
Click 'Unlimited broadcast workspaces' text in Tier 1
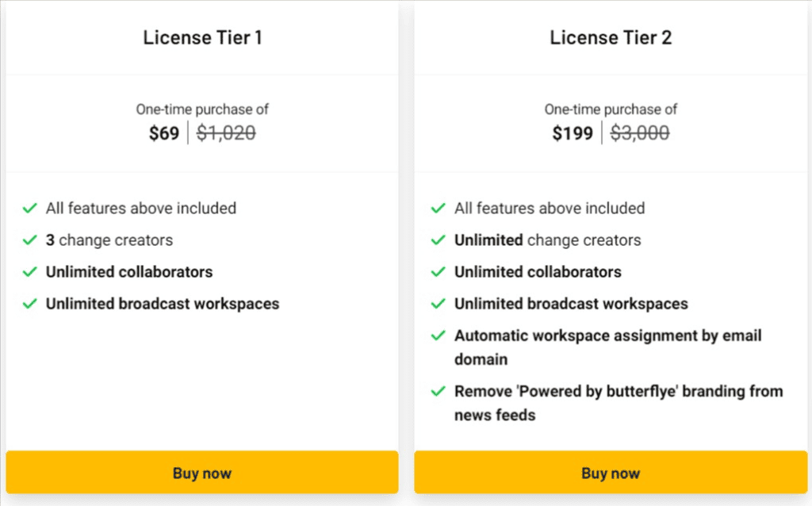(x=162, y=304)
